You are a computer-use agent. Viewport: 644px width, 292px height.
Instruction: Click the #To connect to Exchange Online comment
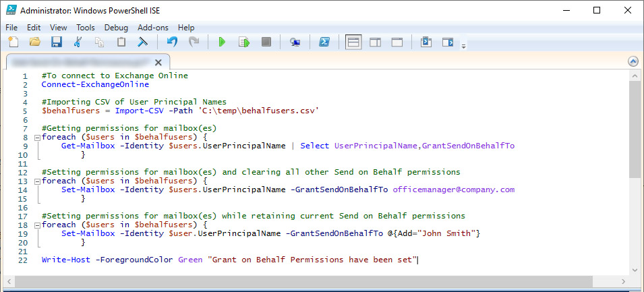click(115, 76)
